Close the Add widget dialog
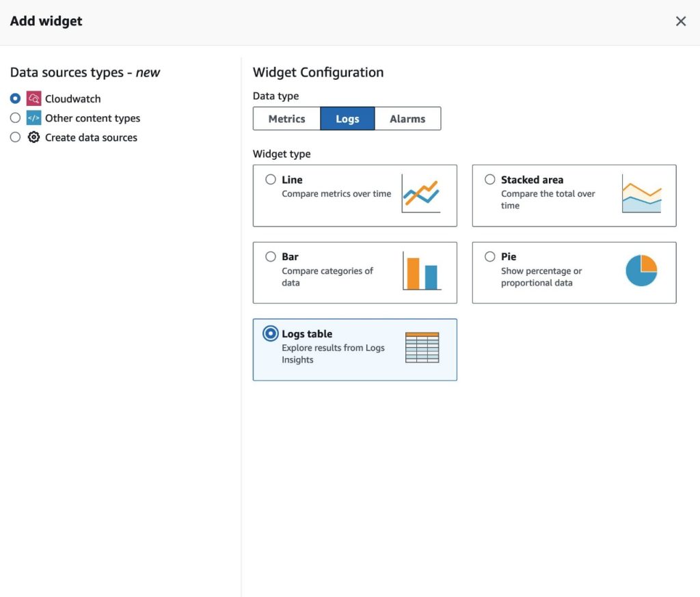This screenshot has width=700, height=597. click(x=681, y=21)
